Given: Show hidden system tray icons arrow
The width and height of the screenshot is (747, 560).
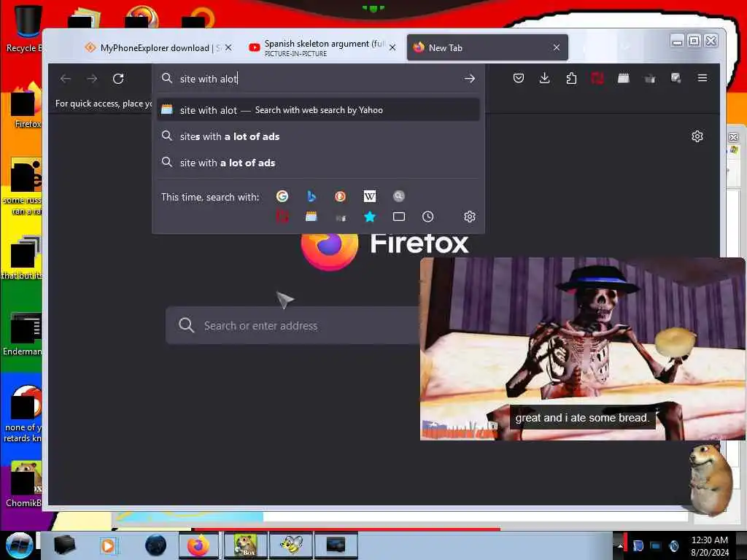Looking at the screenshot, I should click(620, 545).
